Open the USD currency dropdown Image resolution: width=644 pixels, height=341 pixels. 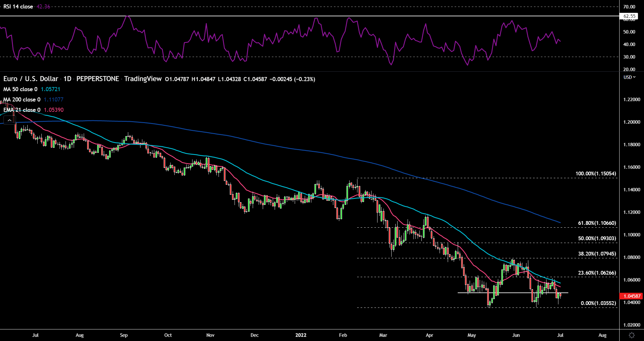tap(630, 77)
